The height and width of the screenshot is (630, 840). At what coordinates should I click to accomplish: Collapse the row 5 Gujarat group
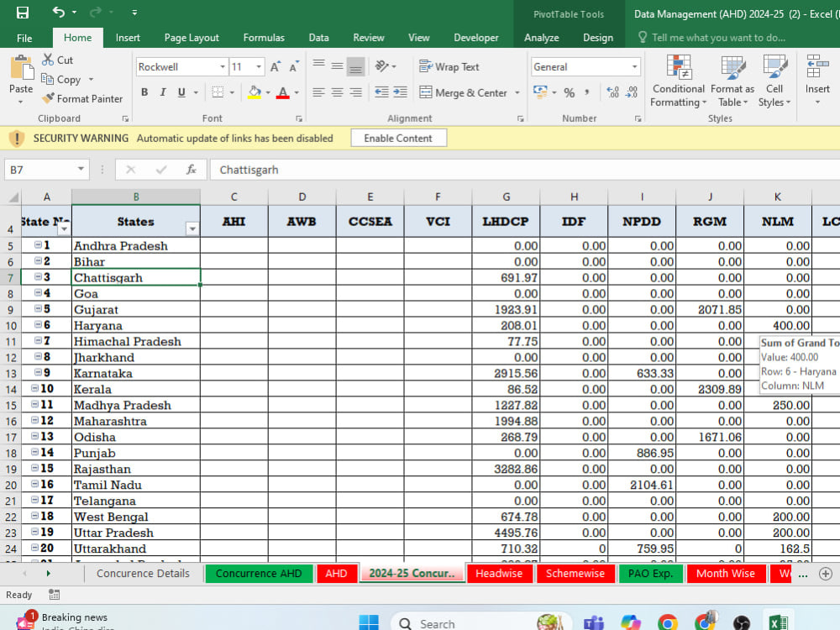tap(38, 308)
